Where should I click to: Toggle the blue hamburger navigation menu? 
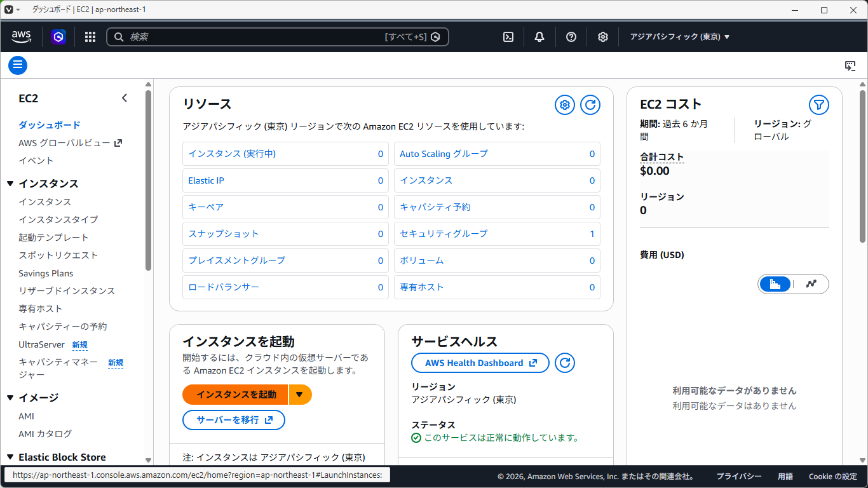18,65
